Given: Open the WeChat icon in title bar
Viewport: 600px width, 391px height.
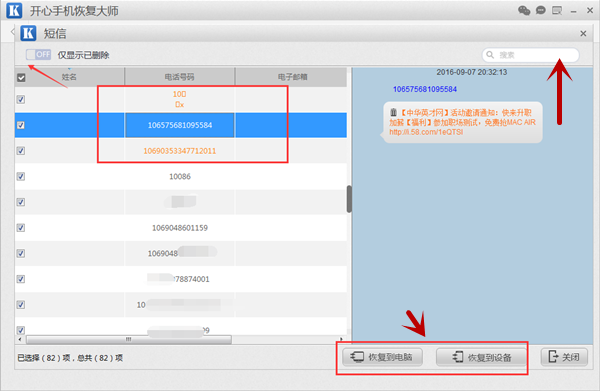Looking at the screenshot, I should pyautogui.click(x=524, y=10).
